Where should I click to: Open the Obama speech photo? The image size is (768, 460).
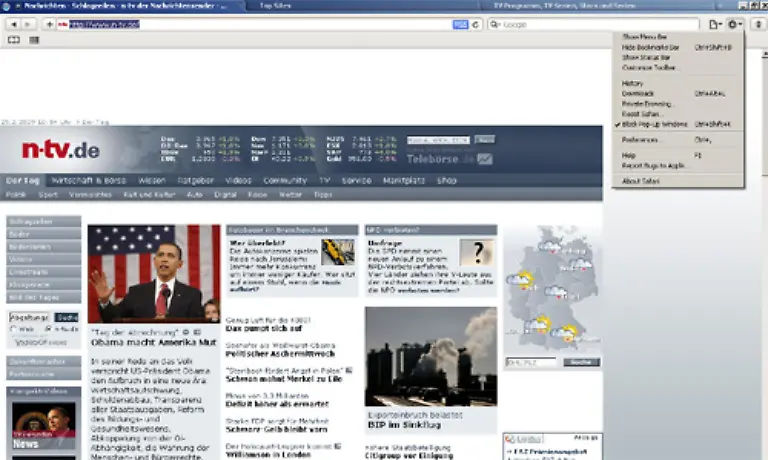154,273
